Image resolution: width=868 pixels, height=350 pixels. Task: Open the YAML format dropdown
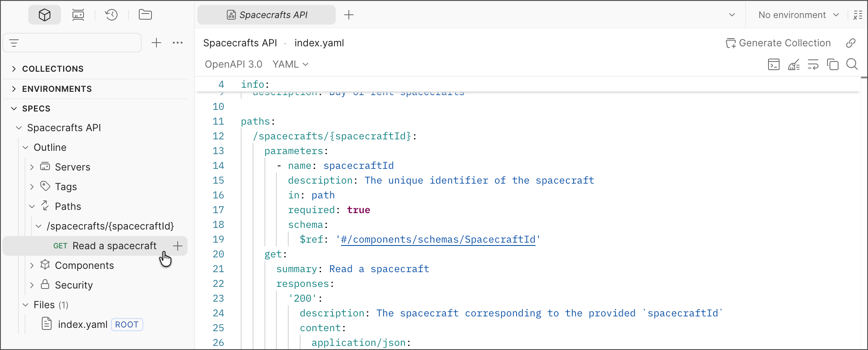(291, 64)
